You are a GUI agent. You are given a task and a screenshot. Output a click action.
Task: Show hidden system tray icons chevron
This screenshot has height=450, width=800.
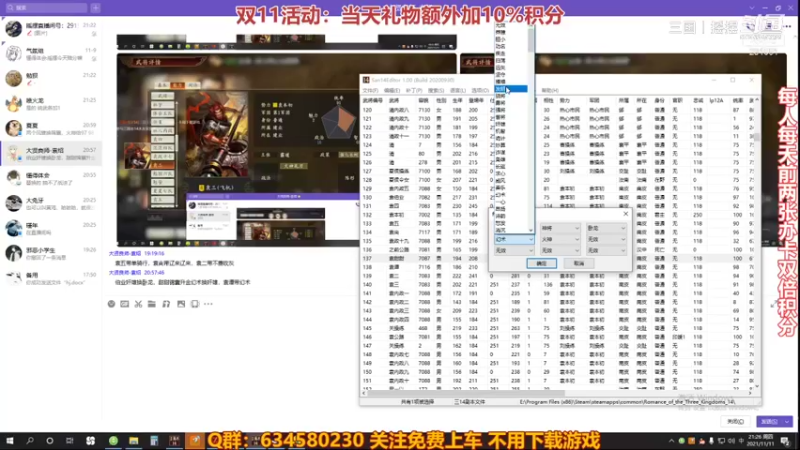click(671, 441)
